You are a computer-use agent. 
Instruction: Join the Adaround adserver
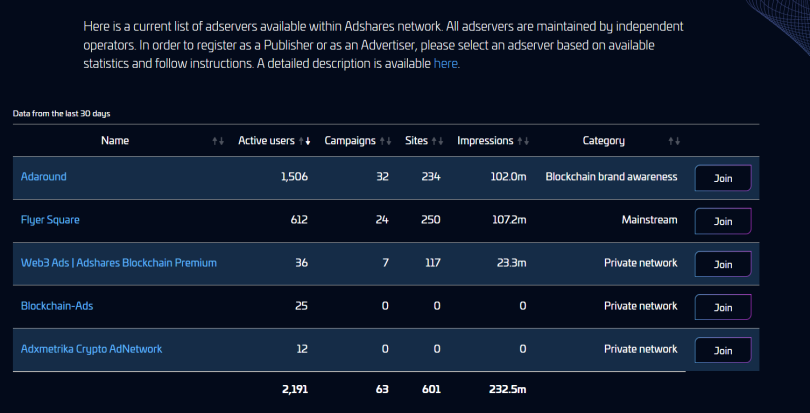(723, 178)
